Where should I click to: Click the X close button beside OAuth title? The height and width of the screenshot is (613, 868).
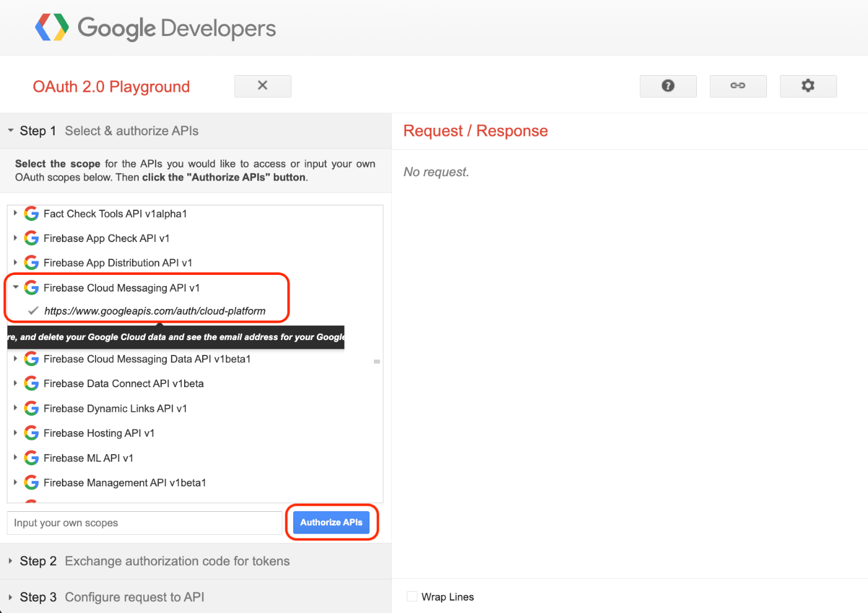[263, 86]
